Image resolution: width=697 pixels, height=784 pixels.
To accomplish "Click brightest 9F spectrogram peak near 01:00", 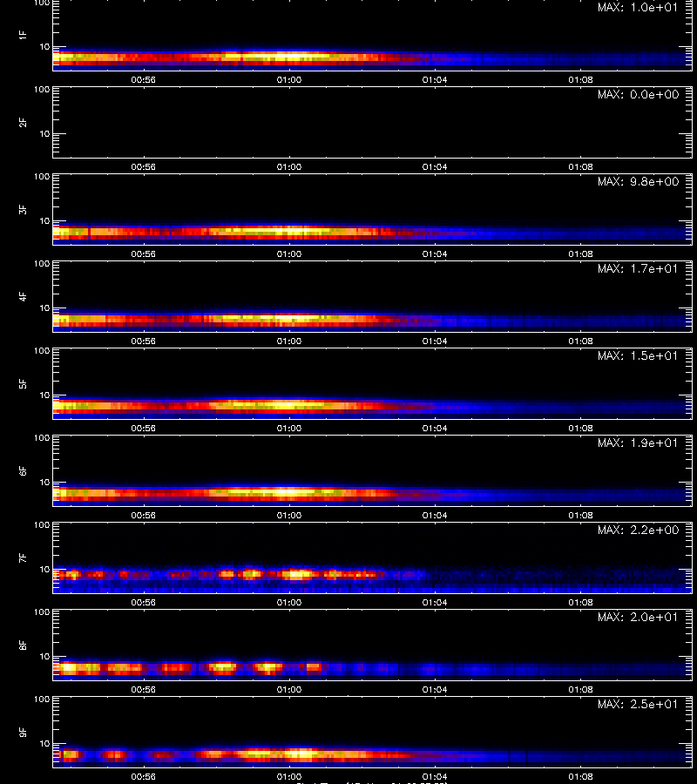I will tap(302, 753).
